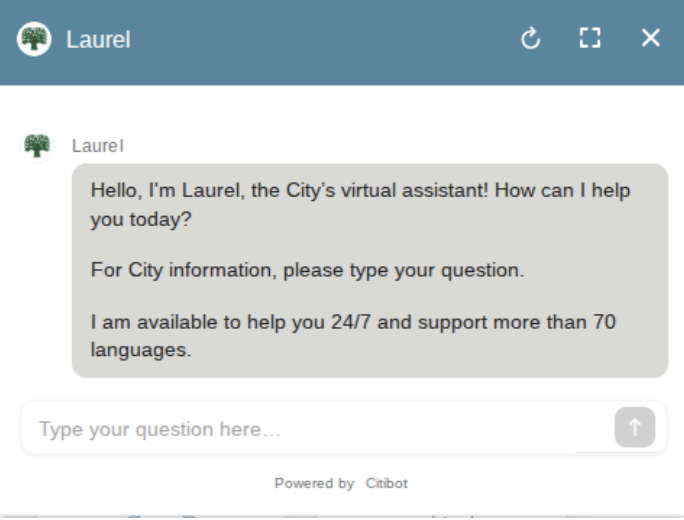This screenshot has height=520, width=684.
Task: Click the word 'languages.' in the message
Action: point(141,350)
